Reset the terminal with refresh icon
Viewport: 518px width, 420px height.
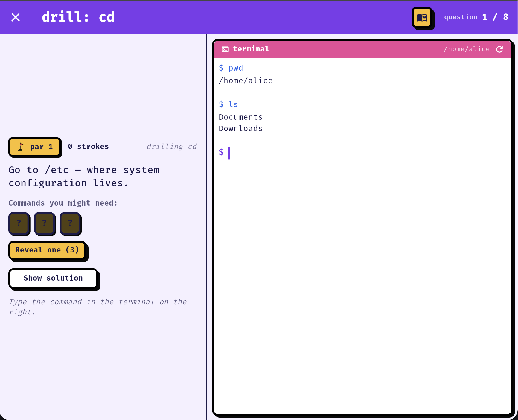pyautogui.click(x=499, y=49)
